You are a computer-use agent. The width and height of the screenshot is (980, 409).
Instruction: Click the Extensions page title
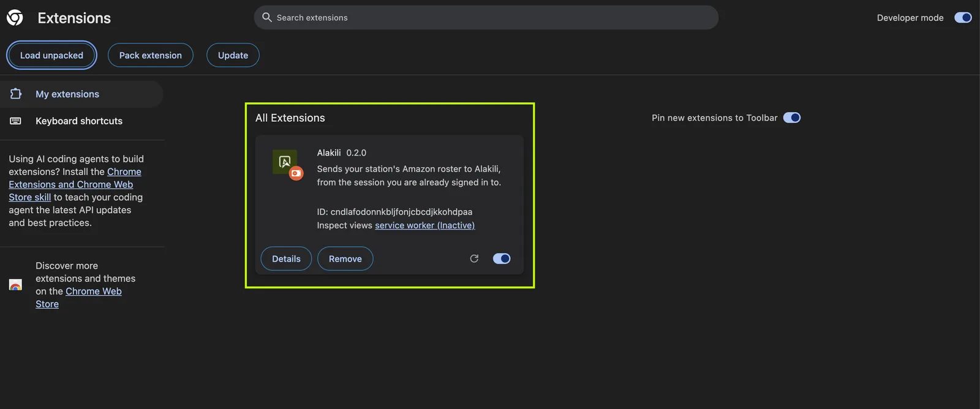coord(74,18)
